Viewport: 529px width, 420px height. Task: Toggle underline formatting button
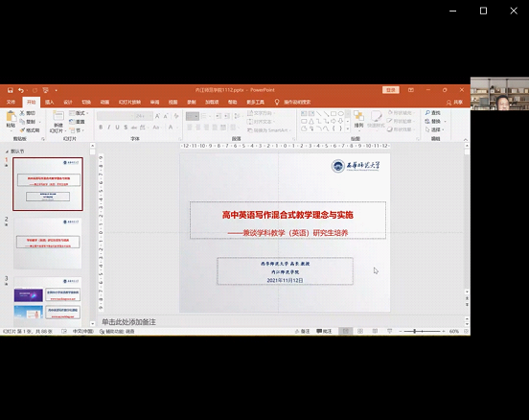[x=117, y=128]
